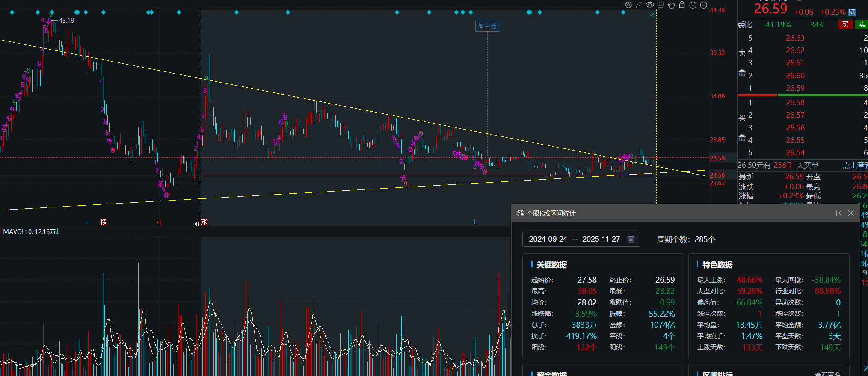Click buy level 1 price 26.58
This screenshot has width=868, height=376.
(795, 103)
